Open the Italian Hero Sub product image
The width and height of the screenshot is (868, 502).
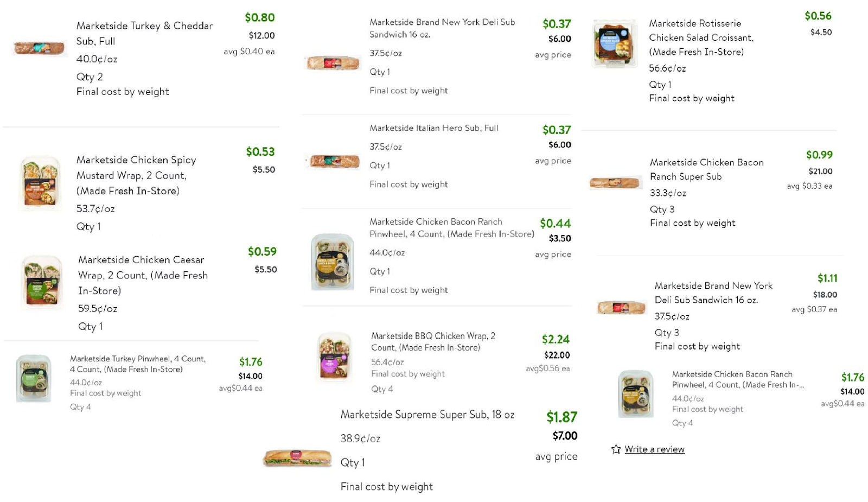(x=333, y=161)
